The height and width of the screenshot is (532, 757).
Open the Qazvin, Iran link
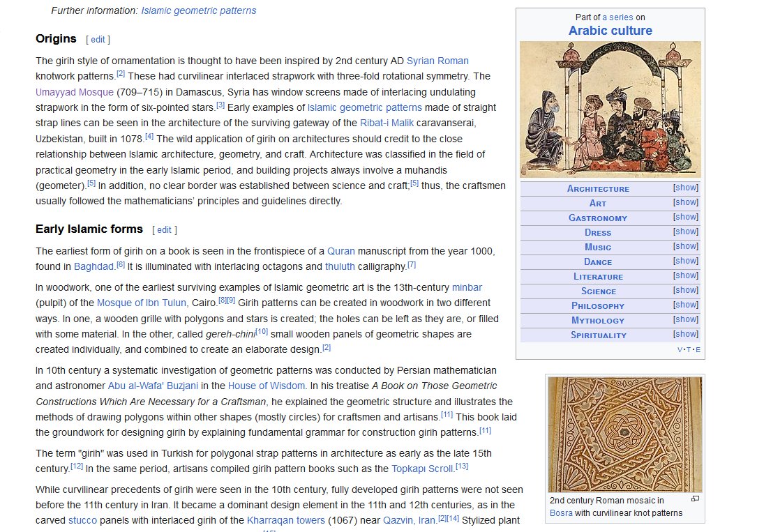[x=409, y=520]
